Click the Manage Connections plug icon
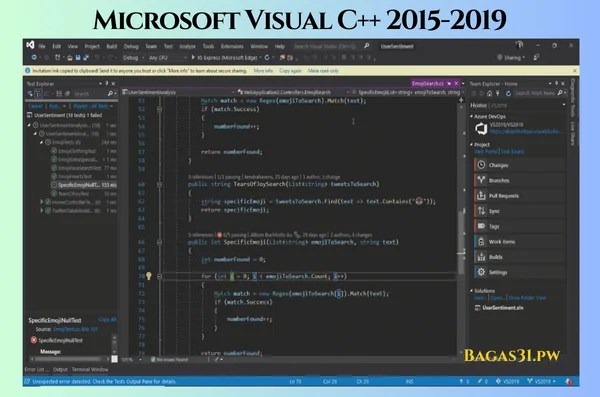This screenshot has height=397, width=600. point(497,93)
